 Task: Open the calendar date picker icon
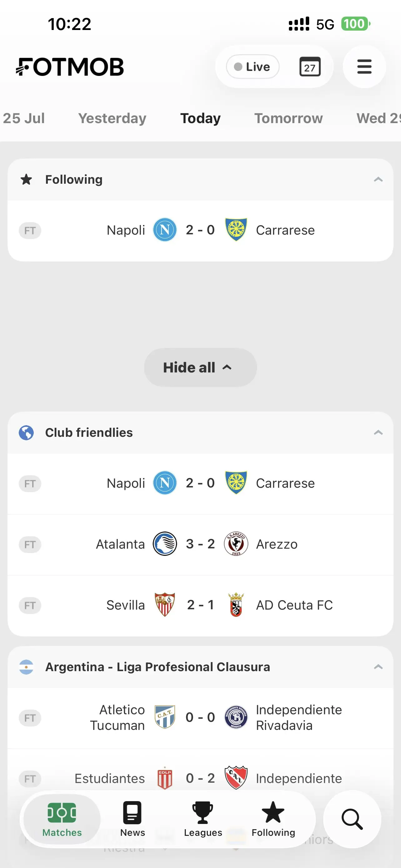(x=310, y=67)
